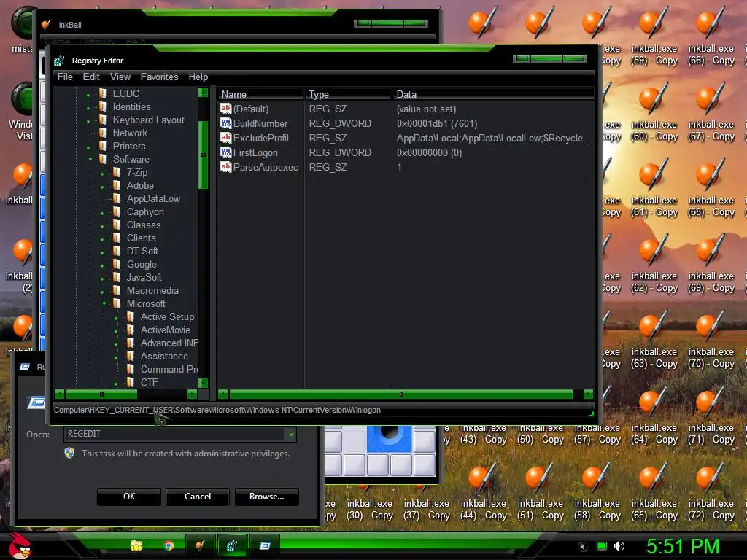Screen dimensions: 747x560
Task: Click the Assistance key folder icon
Action: tap(130, 356)
